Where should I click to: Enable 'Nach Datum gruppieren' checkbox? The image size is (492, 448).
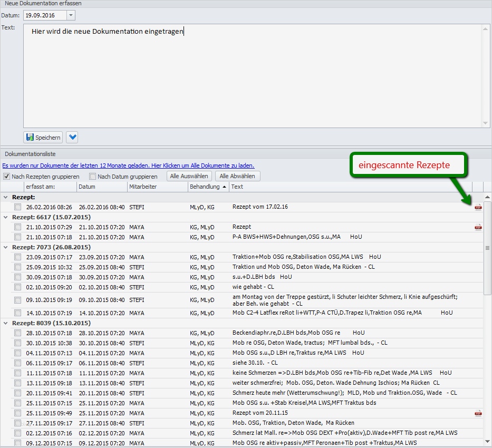tap(93, 177)
